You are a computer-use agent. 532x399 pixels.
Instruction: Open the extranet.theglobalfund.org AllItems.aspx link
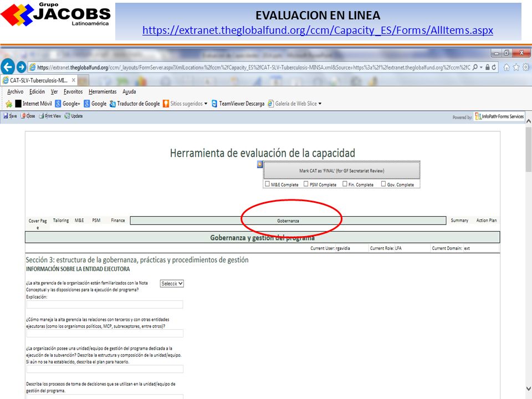[318, 30]
